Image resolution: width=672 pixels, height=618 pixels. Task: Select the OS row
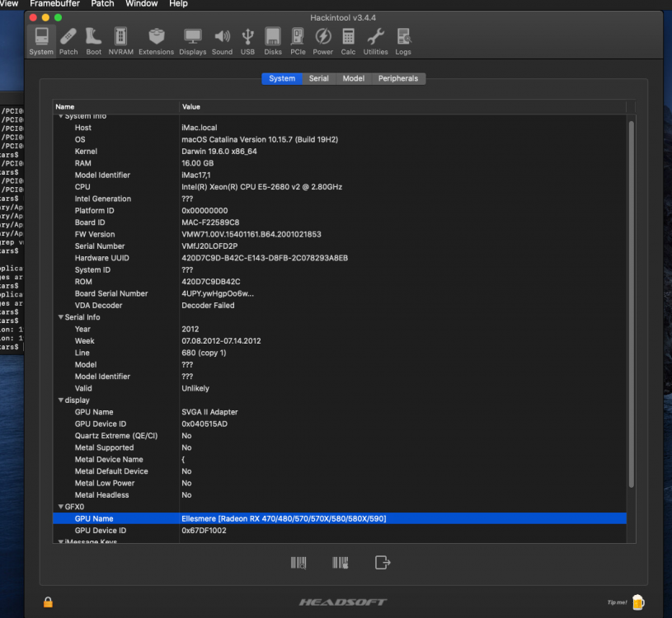340,139
